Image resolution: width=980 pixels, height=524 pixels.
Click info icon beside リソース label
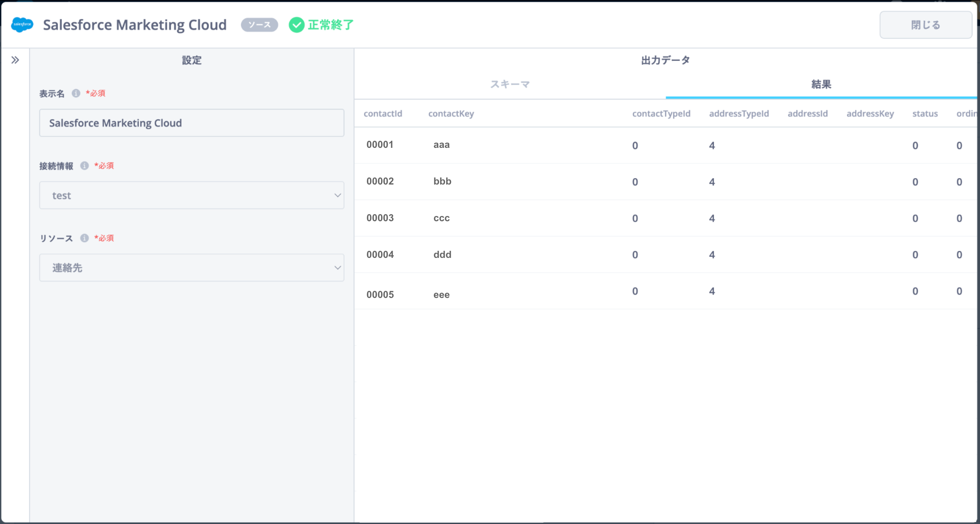point(85,238)
